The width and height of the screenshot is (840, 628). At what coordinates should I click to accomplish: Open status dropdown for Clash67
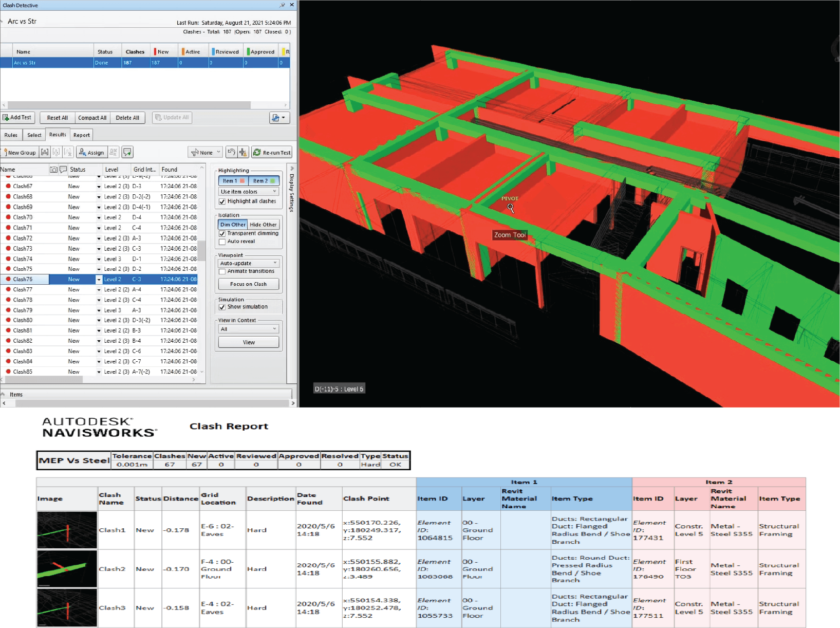99,187
